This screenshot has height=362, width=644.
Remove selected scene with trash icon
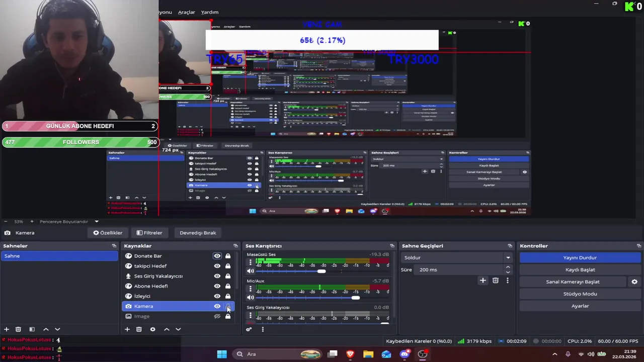(x=18, y=329)
